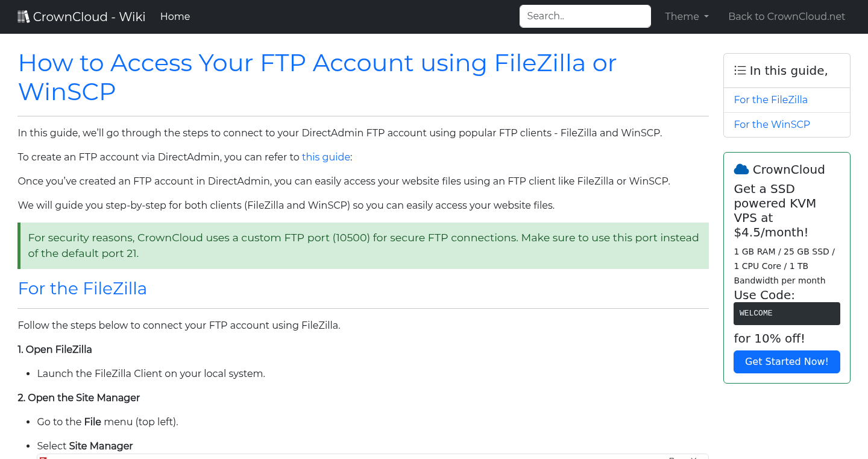Open the 'this guide' link about creating FTP accounts
Viewport: 868px width, 459px height.
click(325, 157)
